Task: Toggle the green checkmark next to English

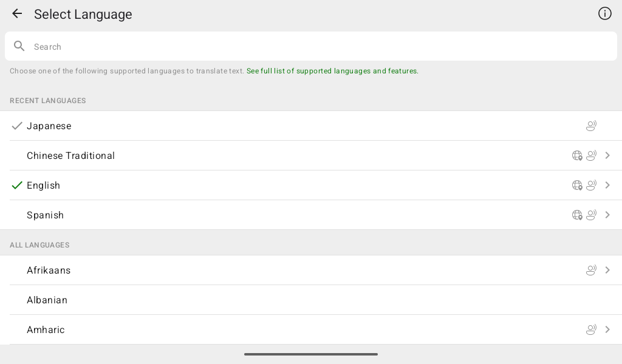Action: (x=16, y=186)
